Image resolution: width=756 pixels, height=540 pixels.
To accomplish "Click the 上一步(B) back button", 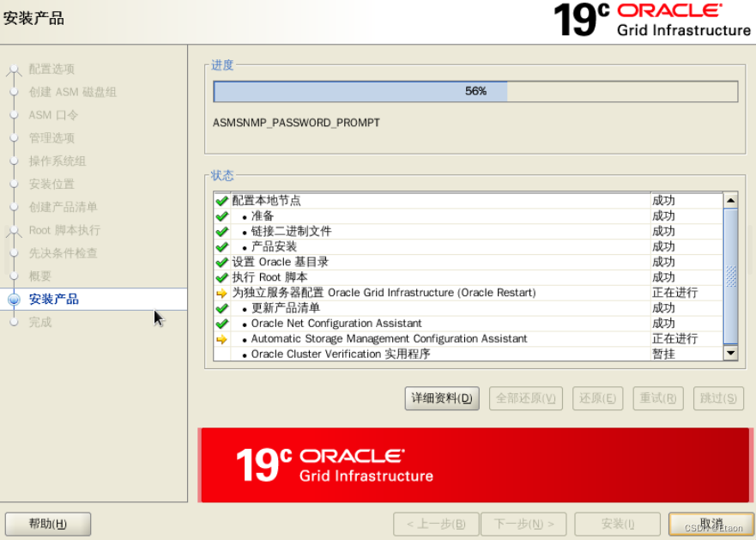I will pos(436,524).
